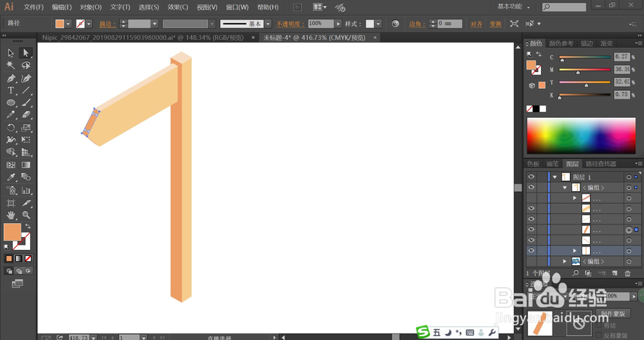The width and height of the screenshot is (644, 340).
Task: Click the color spectrum bar in 颜色 panel
Action: 581,136
